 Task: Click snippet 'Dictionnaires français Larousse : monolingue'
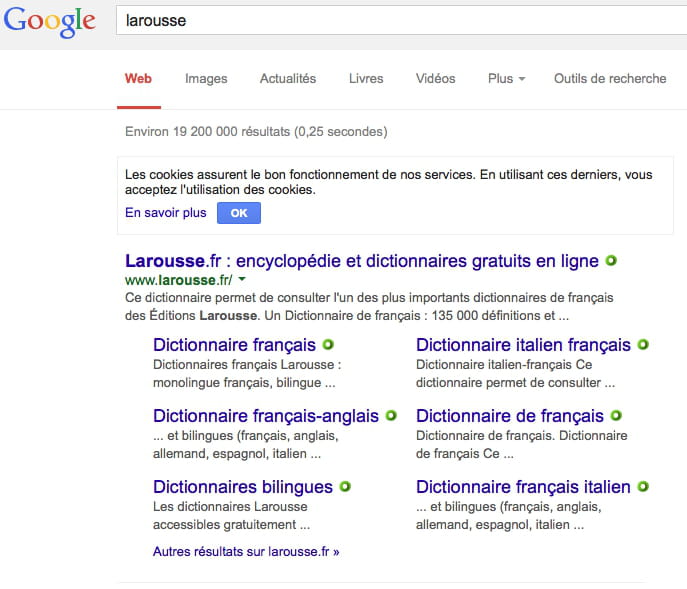coord(247,373)
